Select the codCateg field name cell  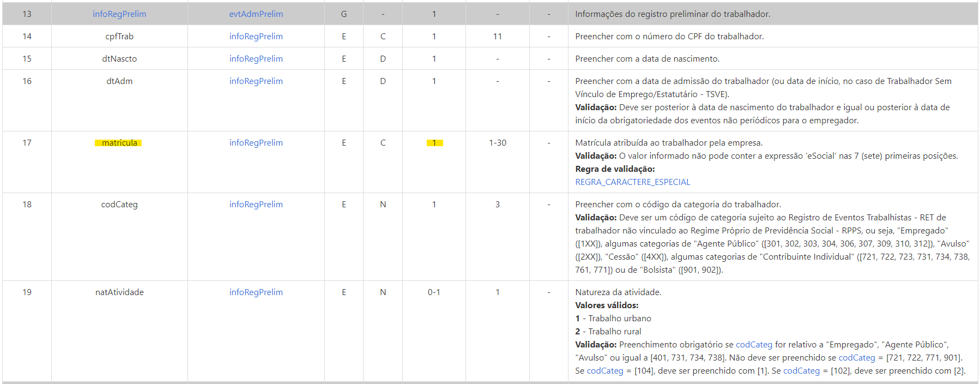[119, 237]
